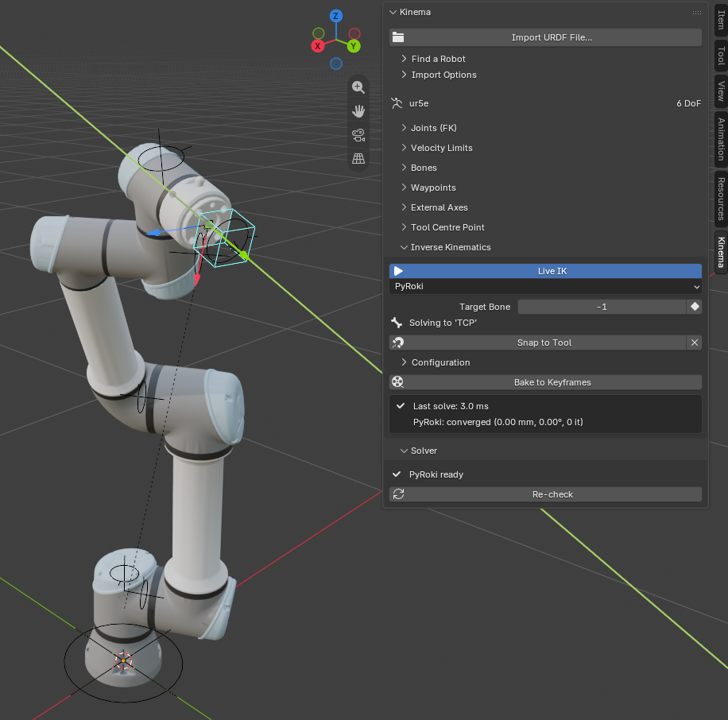The width and height of the screenshot is (728, 720).
Task: Select the Kinema sidebar tab
Action: click(721, 252)
